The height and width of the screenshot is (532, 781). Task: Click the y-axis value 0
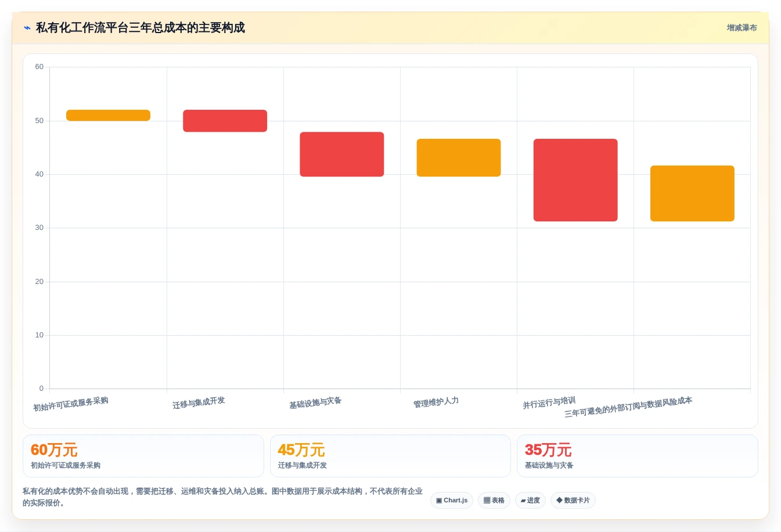coord(41,389)
